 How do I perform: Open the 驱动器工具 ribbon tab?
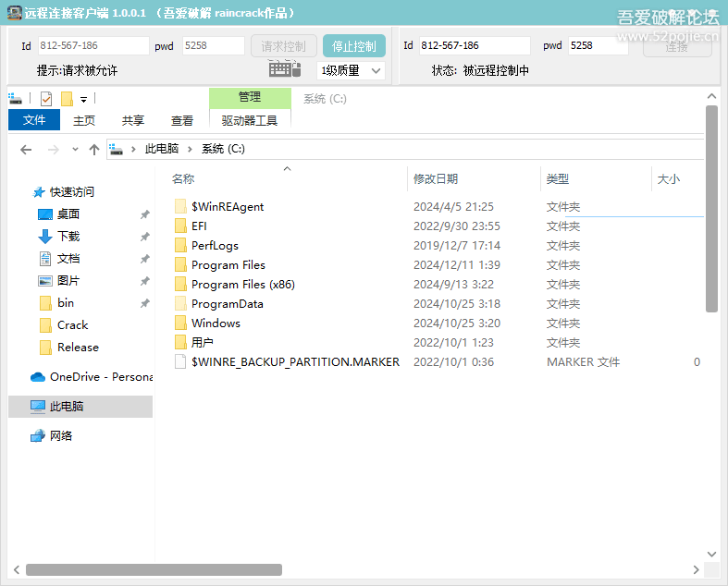pyautogui.click(x=250, y=121)
